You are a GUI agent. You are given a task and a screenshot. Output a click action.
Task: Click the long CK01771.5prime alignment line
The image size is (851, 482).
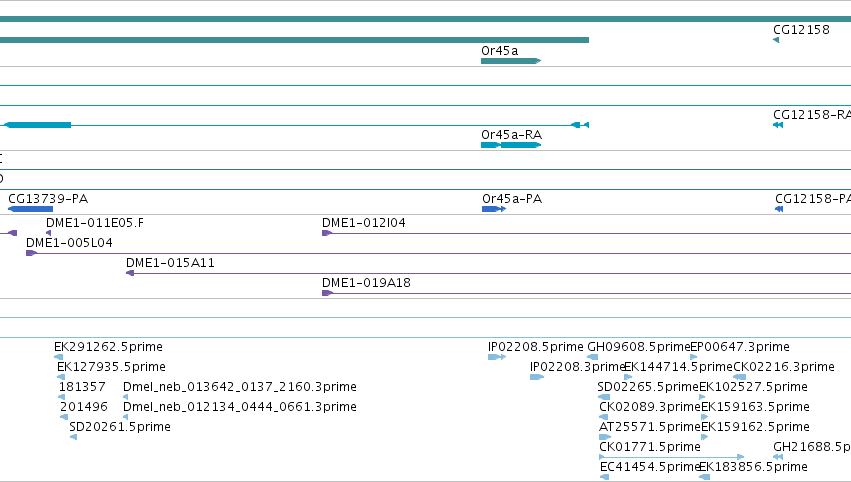[671, 457]
